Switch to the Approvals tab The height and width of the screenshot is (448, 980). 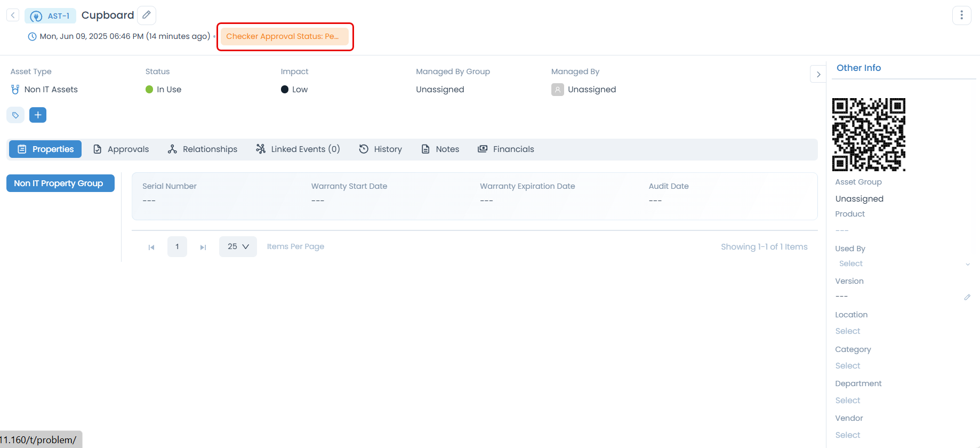click(x=121, y=149)
